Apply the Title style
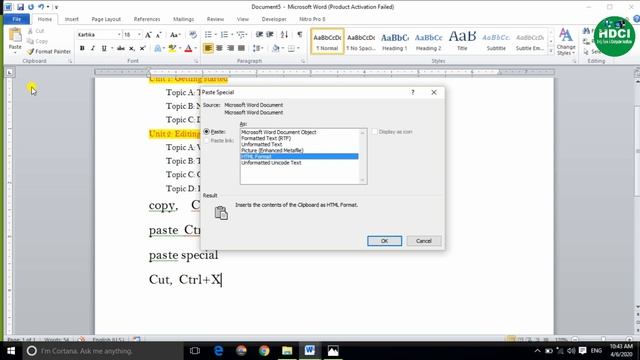The height and width of the screenshot is (360, 640). pyautogui.click(x=462, y=41)
